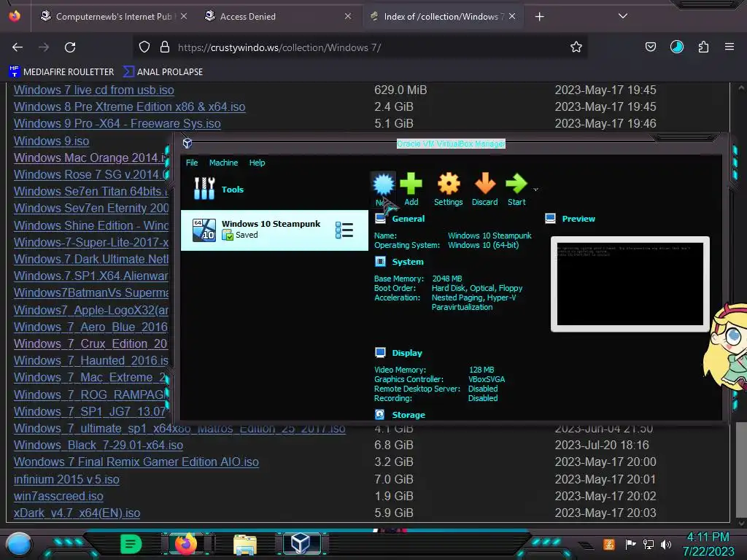Image resolution: width=747 pixels, height=560 pixels.
Task: Open the MEDIAFIRE ROULETTER bookmark
Action: (x=62, y=72)
